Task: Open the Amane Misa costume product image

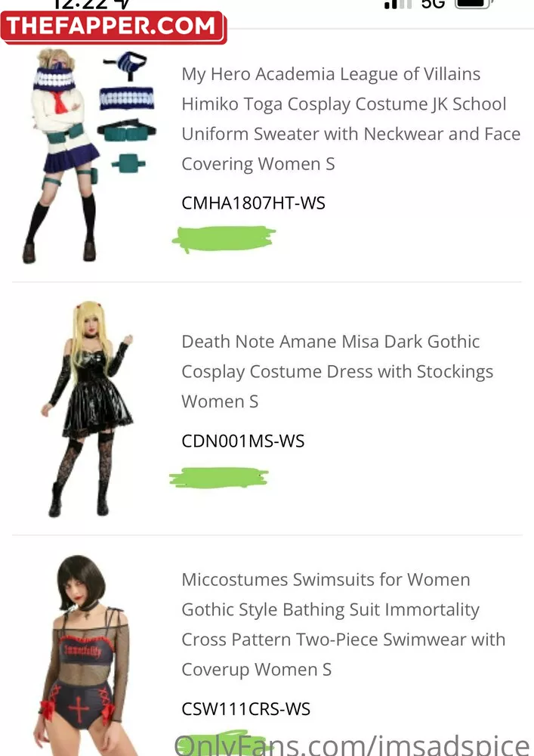Action: [x=88, y=409]
